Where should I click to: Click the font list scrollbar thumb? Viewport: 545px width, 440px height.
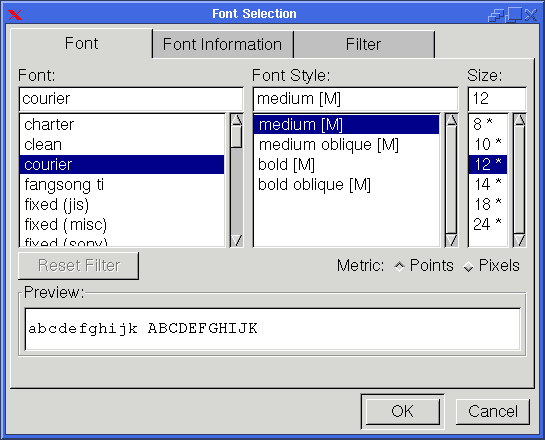pyautogui.click(x=237, y=137)
